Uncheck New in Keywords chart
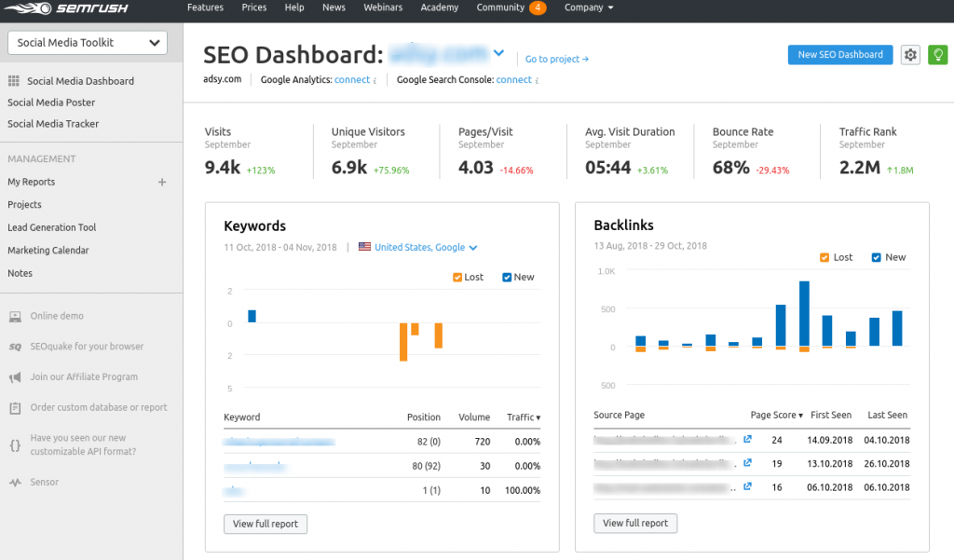Image resolution: width=954 pixels, height=560 pixels. click(x=507, y=278)
